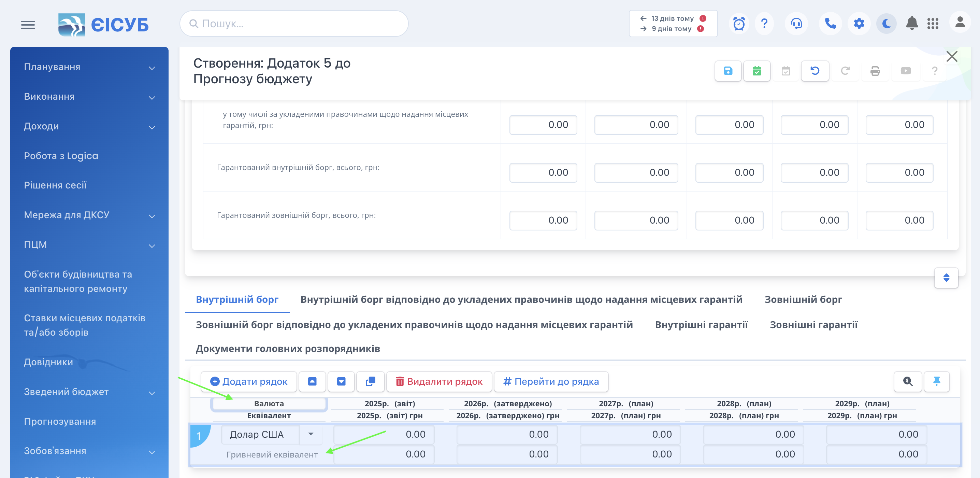Move row up with arrow button
Viewport: 980px width, 478px height.
click(x=312, y=381)
